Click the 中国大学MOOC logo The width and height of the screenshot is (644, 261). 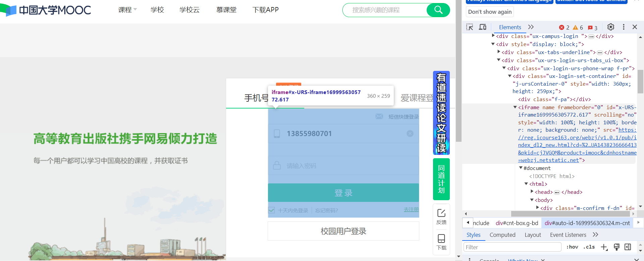pyautogui.click(x=46, y=10)
